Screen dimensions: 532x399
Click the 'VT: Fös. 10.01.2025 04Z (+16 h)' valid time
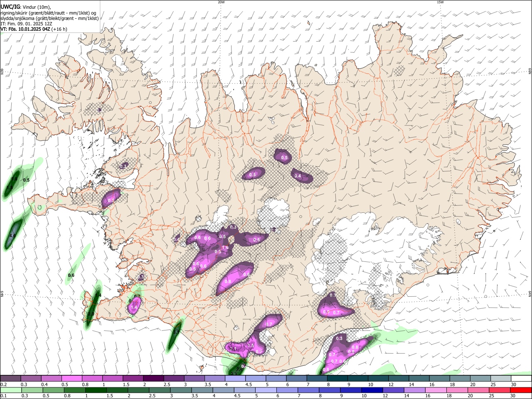34,29
